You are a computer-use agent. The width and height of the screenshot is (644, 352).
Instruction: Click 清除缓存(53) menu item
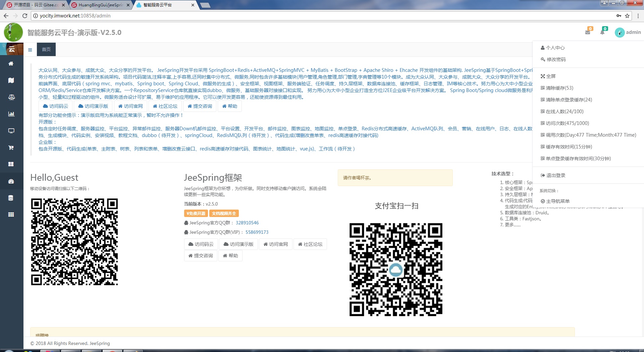[x=557, y=88]
